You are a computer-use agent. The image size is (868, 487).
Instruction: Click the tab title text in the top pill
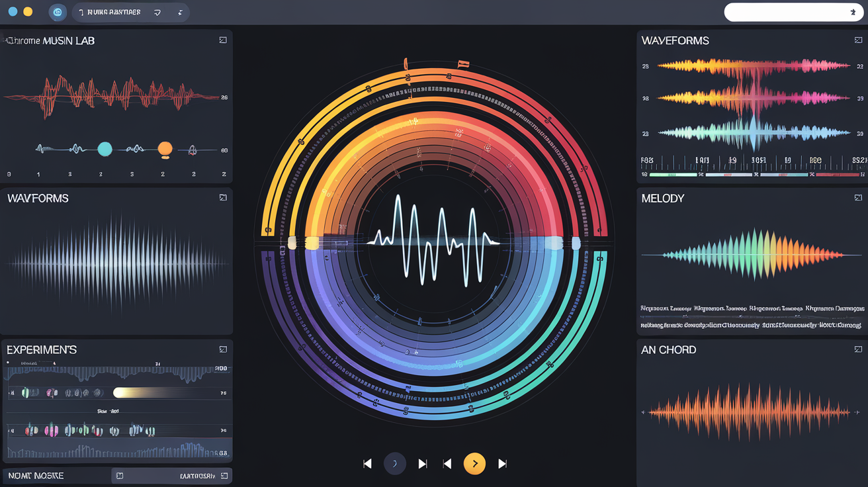[x=114, y=12]
